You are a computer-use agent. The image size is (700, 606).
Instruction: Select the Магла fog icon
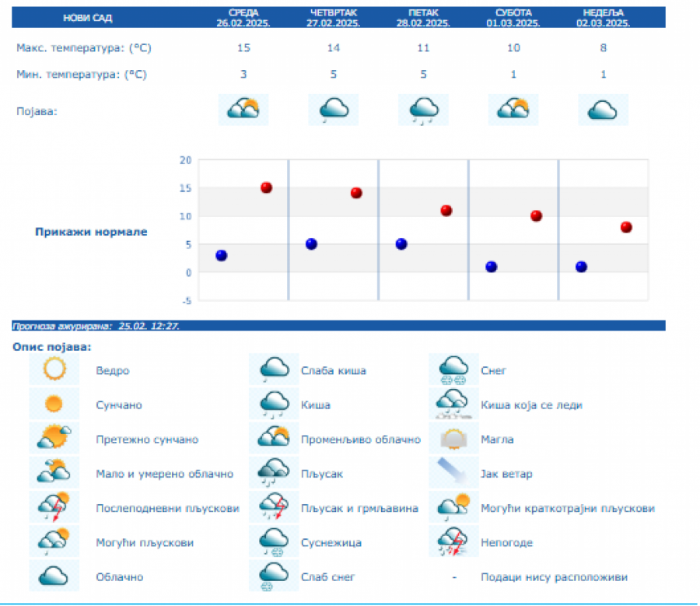coord(454,439)
